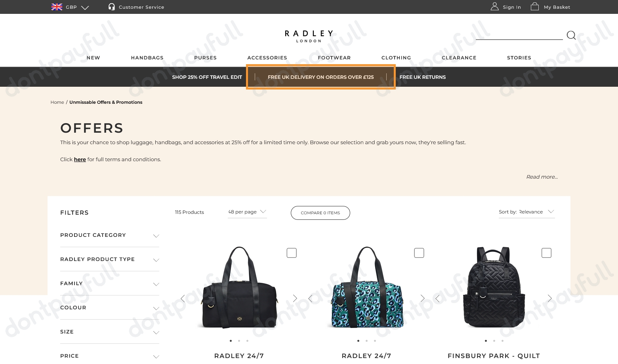Show next image of Finsbury Park backpack
This screenshot has width=618, height=364.
point(549,298)
